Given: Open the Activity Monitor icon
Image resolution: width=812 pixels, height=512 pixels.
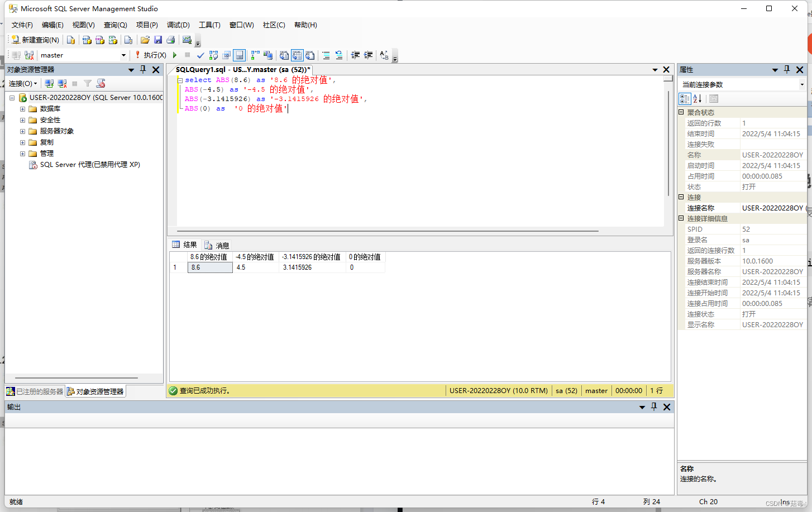Looking at the screenshot, I should pos(187,40).
